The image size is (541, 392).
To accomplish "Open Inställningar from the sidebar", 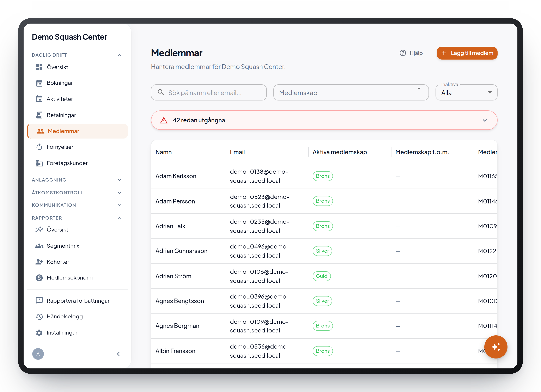I will point(77,333).
